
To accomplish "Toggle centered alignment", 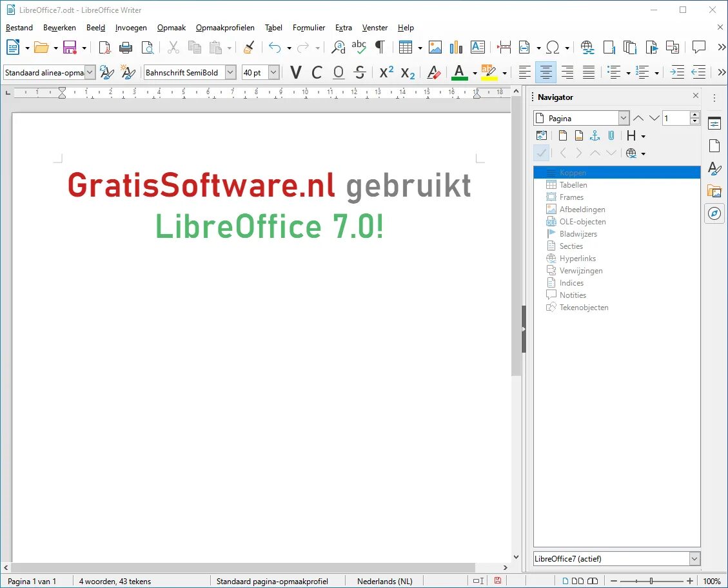I will point(546,72).
